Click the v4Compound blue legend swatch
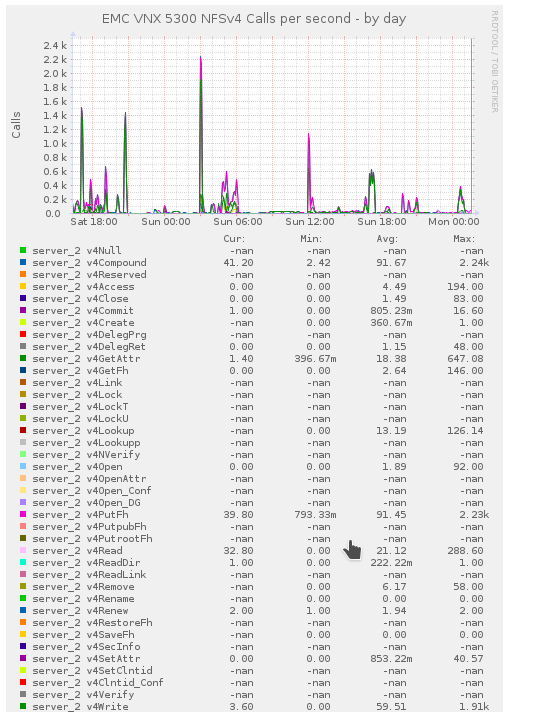The width and height of the screenshot is (542, 712). pos(23,262)
